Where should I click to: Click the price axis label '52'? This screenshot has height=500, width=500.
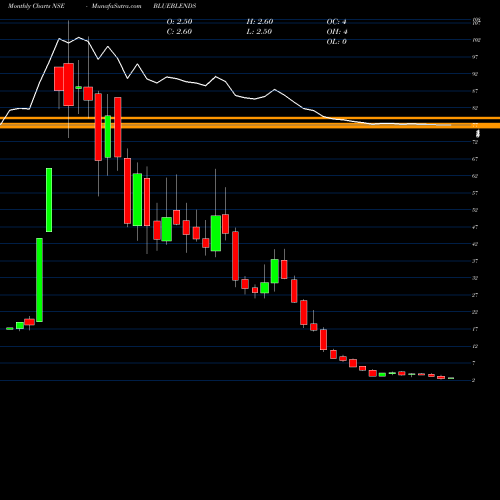pyautogui.click(x=475, y=210)
